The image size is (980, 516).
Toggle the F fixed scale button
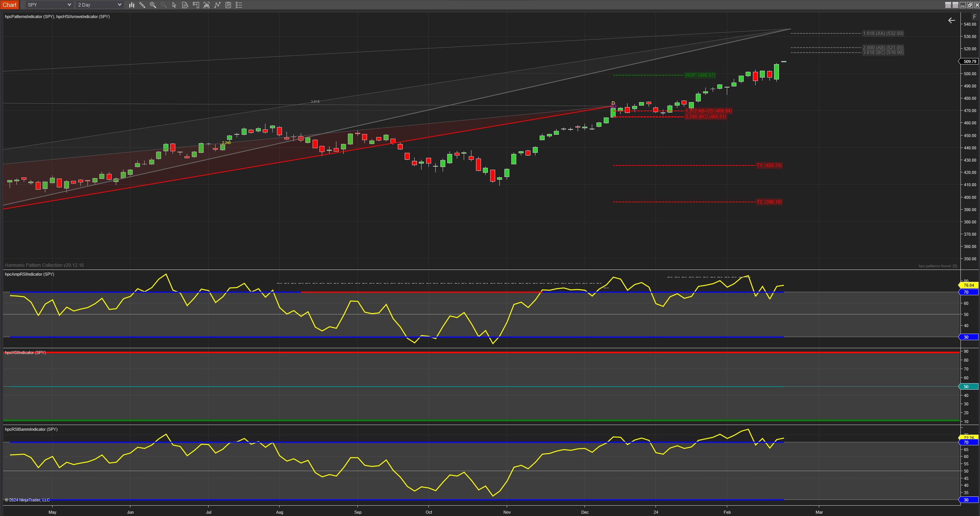pos(974,17)
